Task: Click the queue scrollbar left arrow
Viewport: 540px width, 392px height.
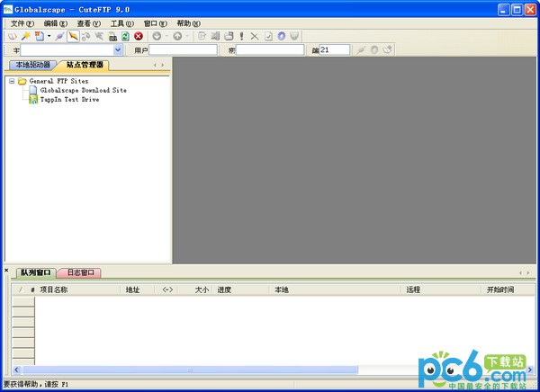Action: [16, 370]
